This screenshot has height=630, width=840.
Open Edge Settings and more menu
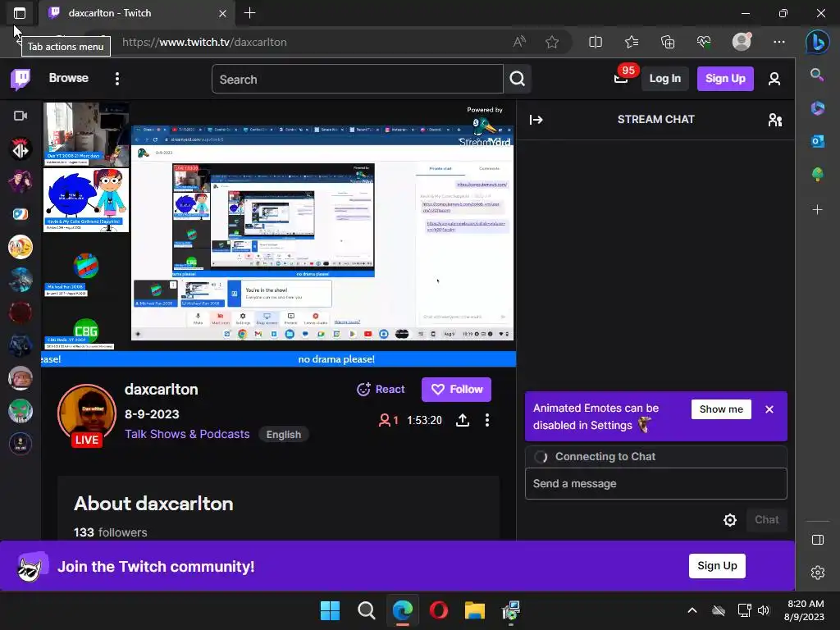tap(779, 42)
